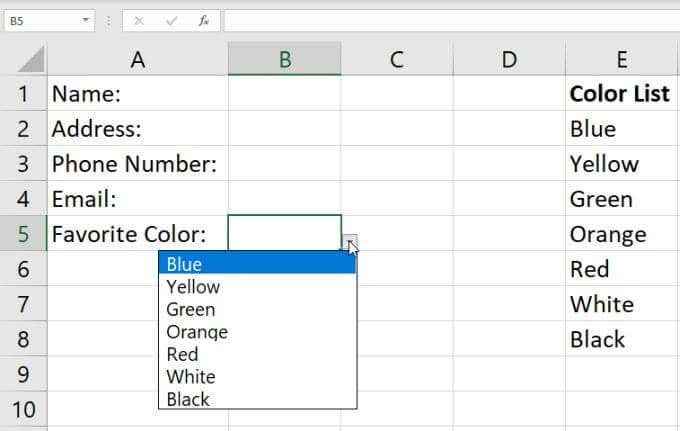
Task: Expand the Name Box dropdown arrow
Action: tap(87, 20)
